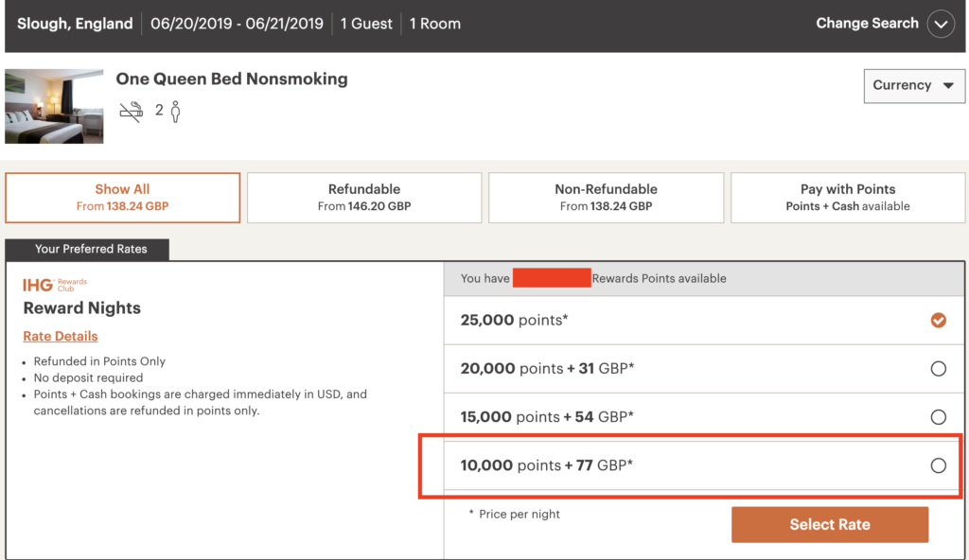Select the 25,000 points option
Viewport: 969px width, 560px height.
[x=938, y=321]
